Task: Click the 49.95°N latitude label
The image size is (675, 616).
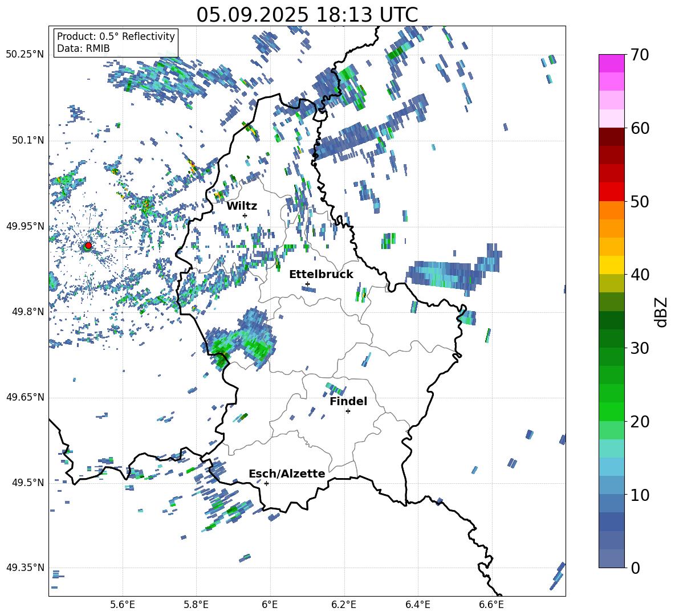Action: point(25,226)
